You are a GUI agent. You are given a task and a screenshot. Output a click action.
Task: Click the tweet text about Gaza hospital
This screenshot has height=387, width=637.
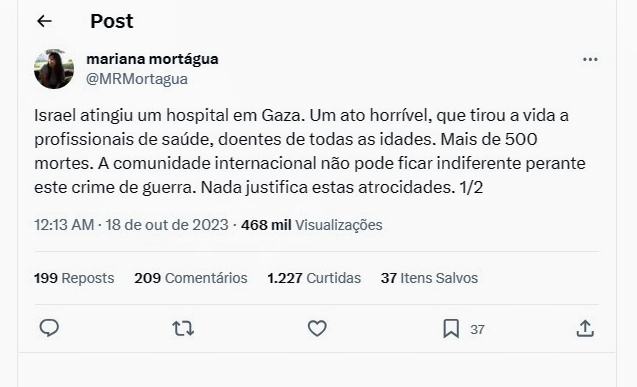pyautogui.click(x=310, y=151)
